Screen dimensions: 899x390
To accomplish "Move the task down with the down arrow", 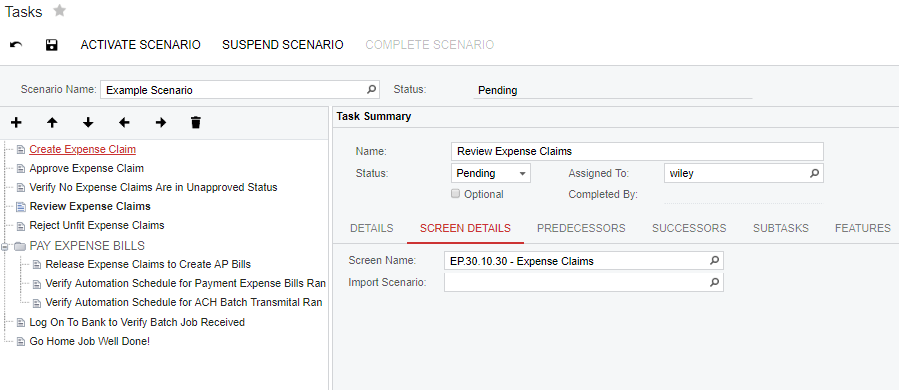I will coord(88,122).
